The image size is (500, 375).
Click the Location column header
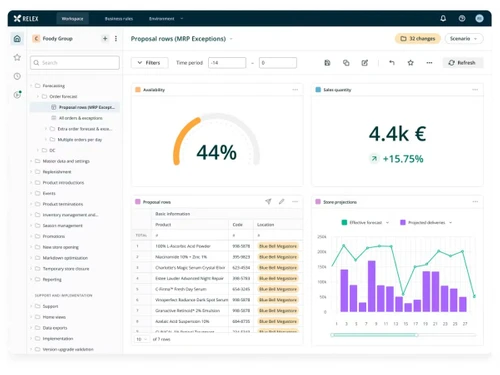pyautogui.click(x=278, y=225)
